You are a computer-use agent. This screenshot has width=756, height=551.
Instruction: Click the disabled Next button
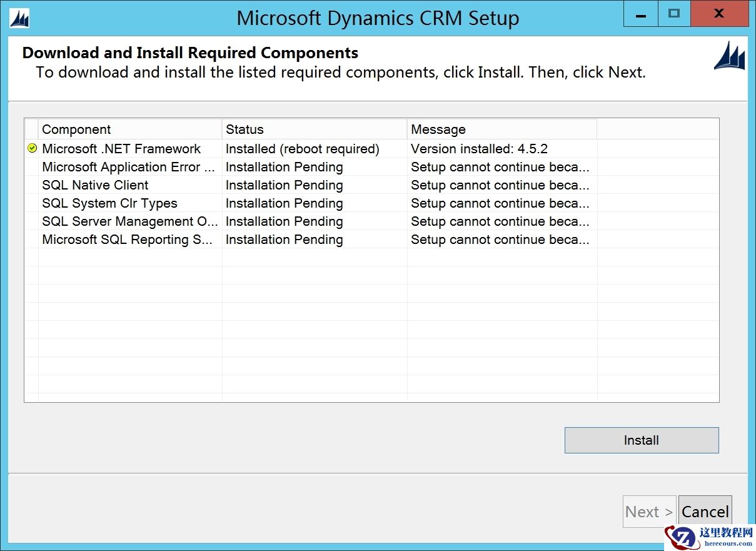click(648, 511)
